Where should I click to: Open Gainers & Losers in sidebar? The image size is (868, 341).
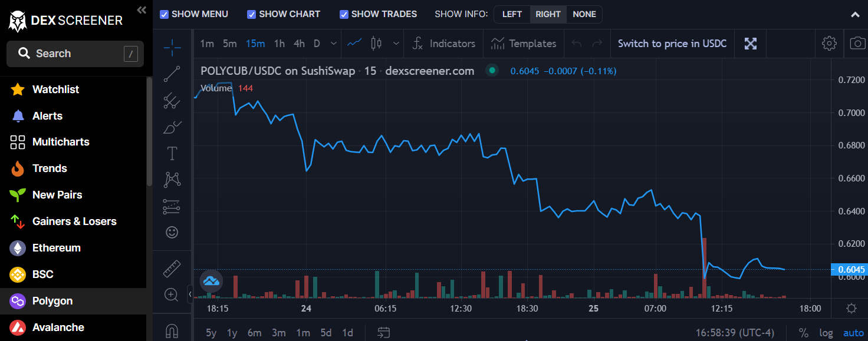click(x=74, y=221)
